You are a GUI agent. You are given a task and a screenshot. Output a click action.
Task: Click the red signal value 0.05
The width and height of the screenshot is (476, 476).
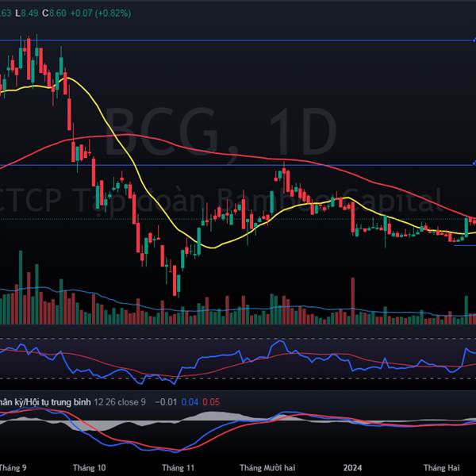(211, 402)
